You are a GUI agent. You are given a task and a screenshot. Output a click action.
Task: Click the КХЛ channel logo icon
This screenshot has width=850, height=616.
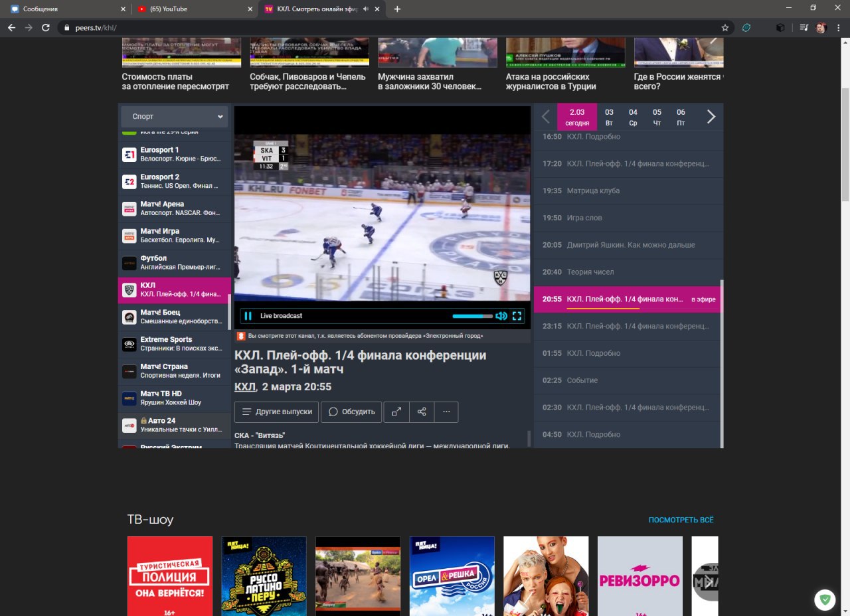[x=129, y=290]
